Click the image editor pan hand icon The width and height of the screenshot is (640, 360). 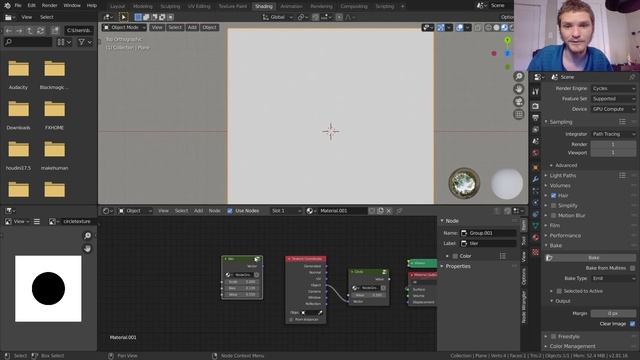pos(87,249)
